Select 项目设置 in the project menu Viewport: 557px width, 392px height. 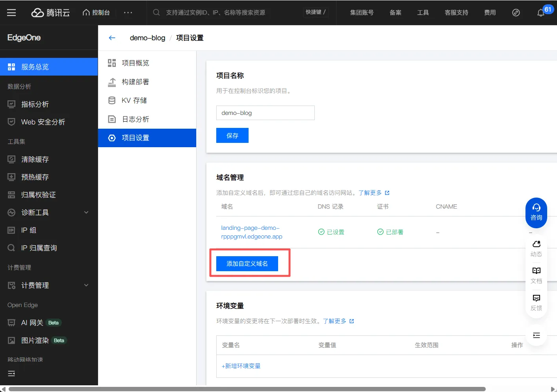(x=147, y=138)
